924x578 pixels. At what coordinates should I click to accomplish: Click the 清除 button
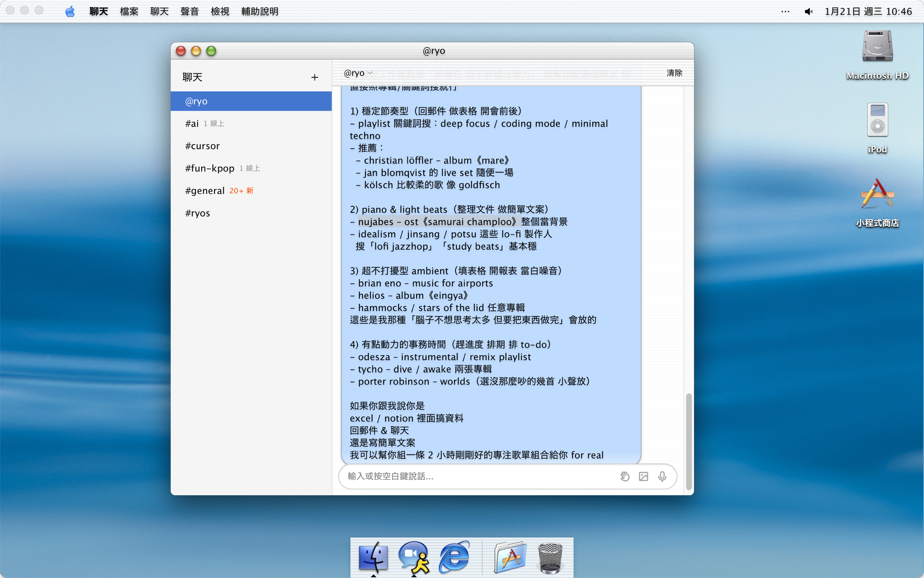pyautogui.click(x=674, y=73)
